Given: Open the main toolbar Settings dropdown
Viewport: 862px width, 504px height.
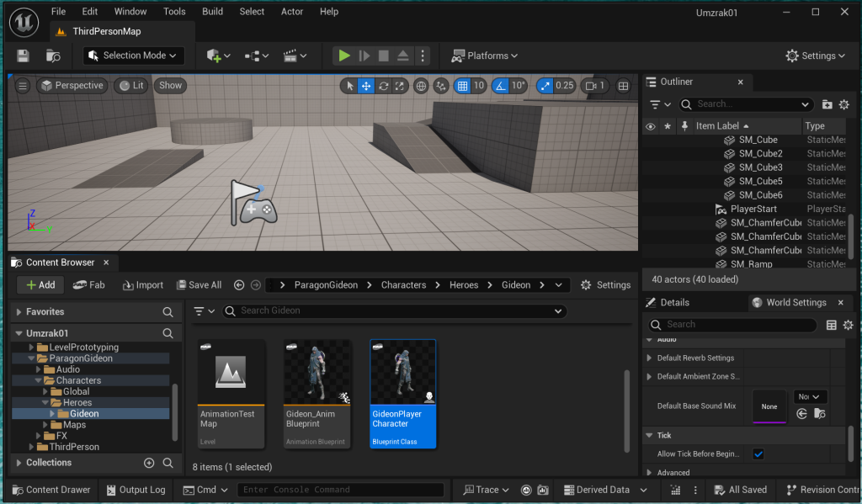Looking at the screenshot, I should coord(815,56).
